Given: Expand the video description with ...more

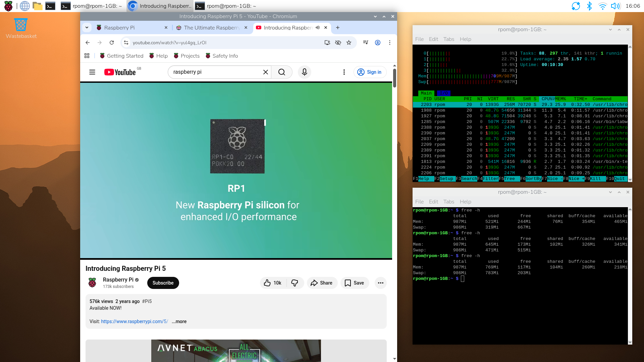Looking at the screenshot, I should pyautogui.click(x=179, y=321).
